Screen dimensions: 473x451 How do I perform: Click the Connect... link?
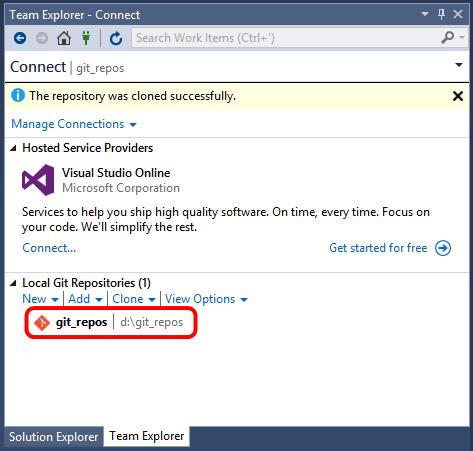tap(49, 248)
